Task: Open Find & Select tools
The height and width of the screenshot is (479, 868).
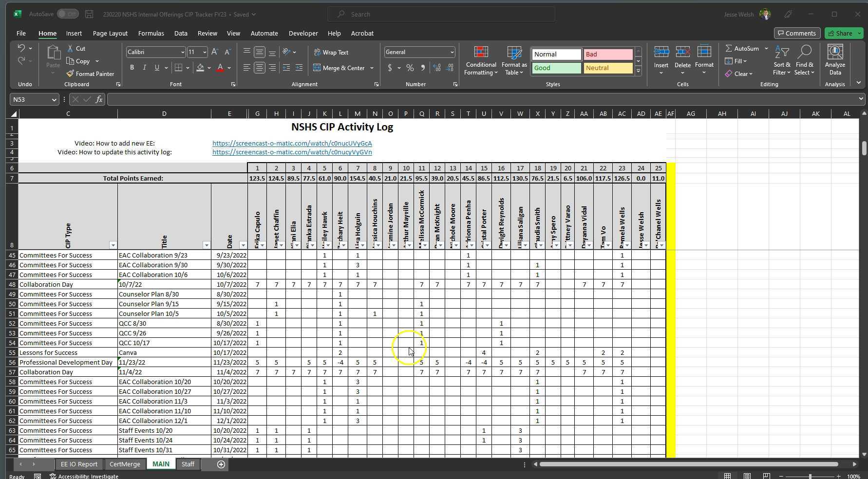Action: click(804, 61)
